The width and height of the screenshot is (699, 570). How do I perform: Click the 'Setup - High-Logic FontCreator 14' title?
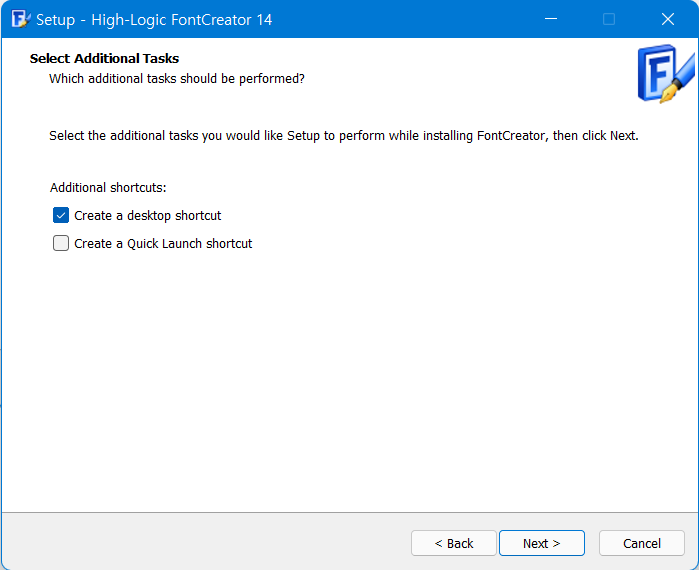(154, 20)
